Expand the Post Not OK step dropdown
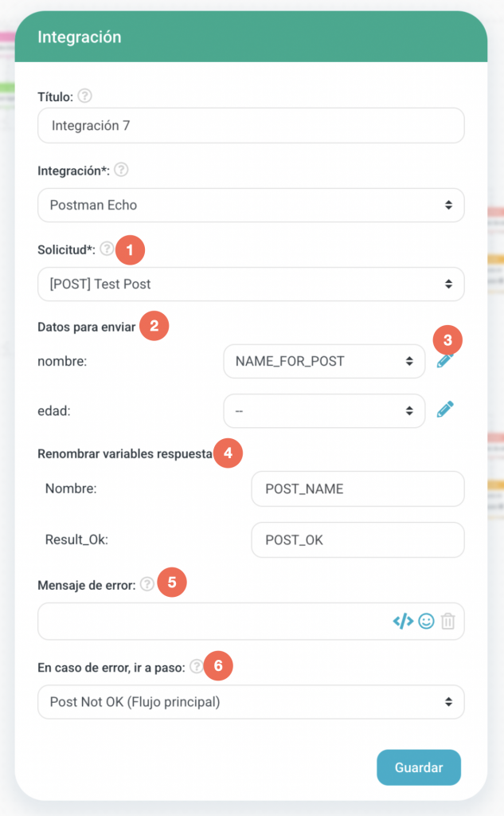This screenshot has height=816, width=504. click(x=251, y=702)
